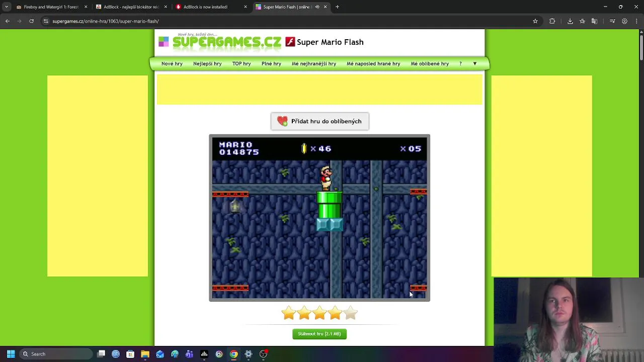The image size is (644, 362).
Task: Open Settings gear from the taskbar
Action: [x=248, y=354]
